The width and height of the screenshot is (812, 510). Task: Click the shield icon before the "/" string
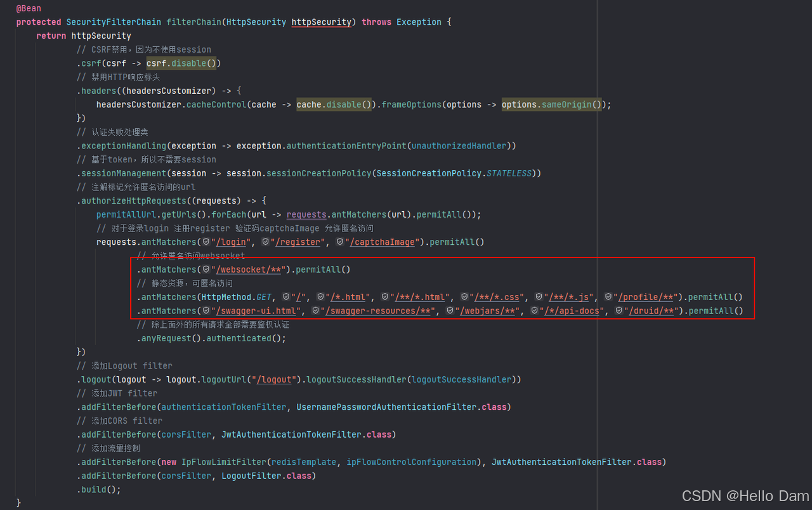[286, 297]
